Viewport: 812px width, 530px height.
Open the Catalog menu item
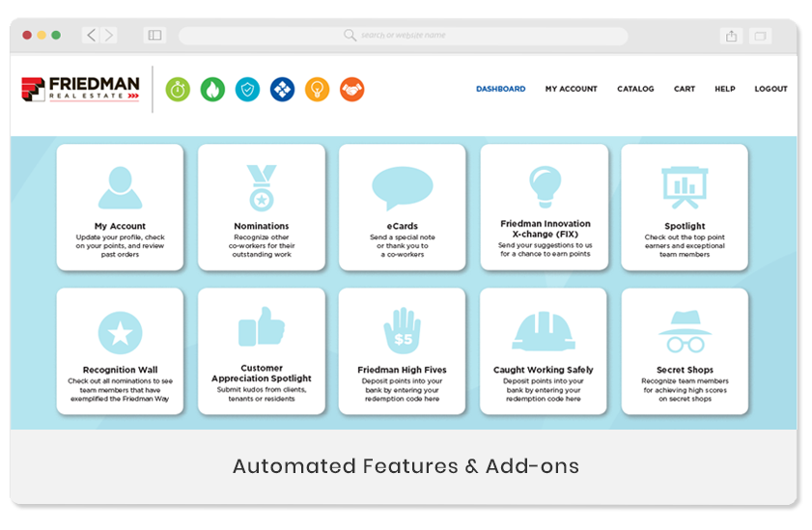point(635,89)
